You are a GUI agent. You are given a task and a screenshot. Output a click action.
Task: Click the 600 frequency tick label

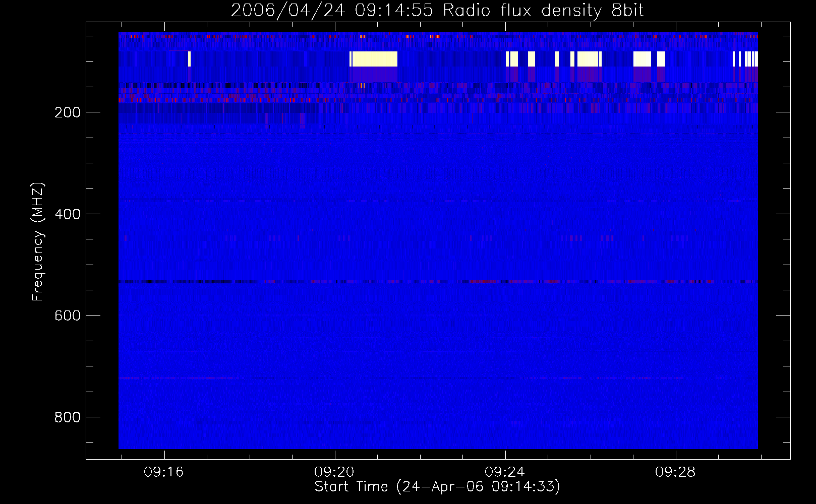68,316
